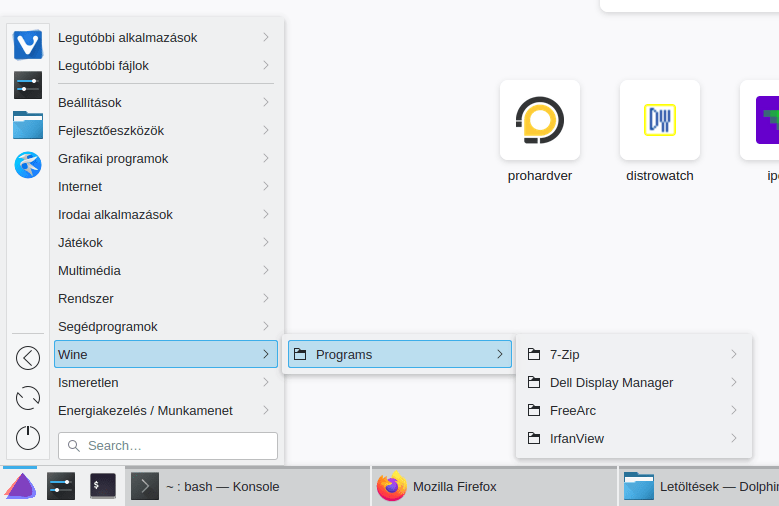Open System Settings icon in favorites sidebar
Viewport: 779px width, 506px height.
click(28, 85)
